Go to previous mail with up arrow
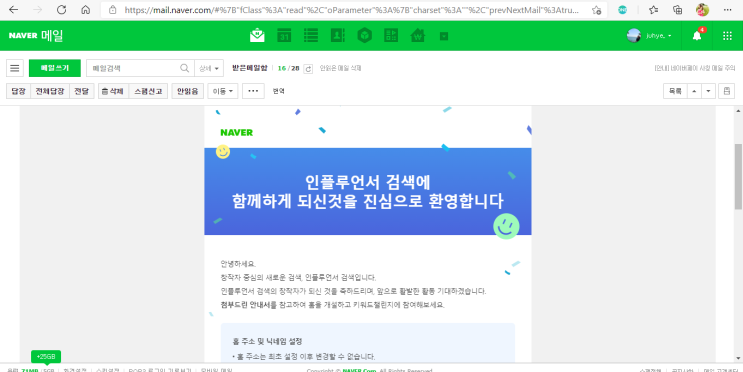Viewport: 743px width, 372px height. pos(694,91)
